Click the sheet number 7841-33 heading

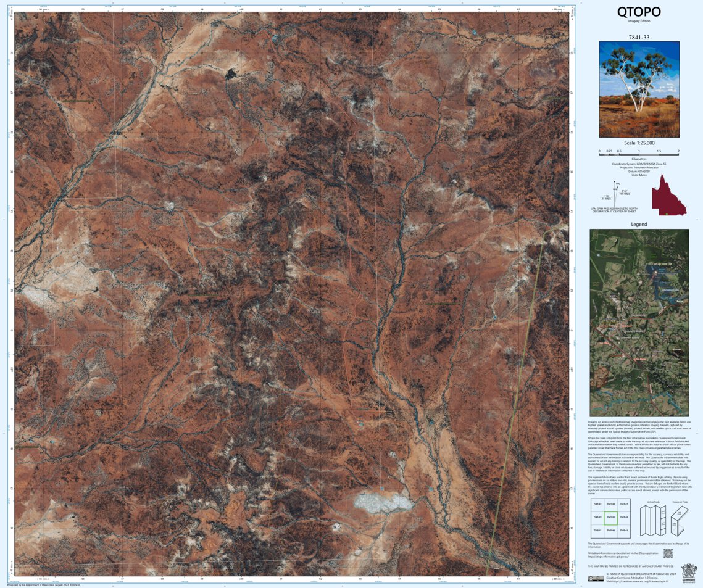(x=639, y=38)
